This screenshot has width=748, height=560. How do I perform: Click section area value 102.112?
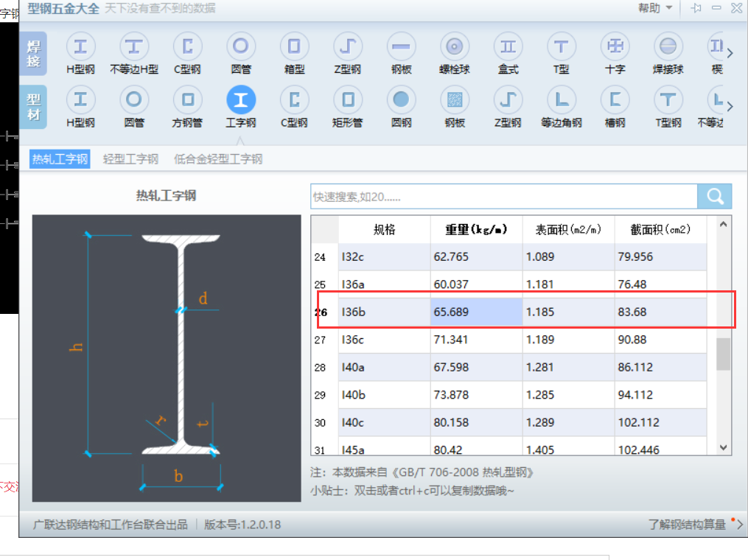point(661,423)
